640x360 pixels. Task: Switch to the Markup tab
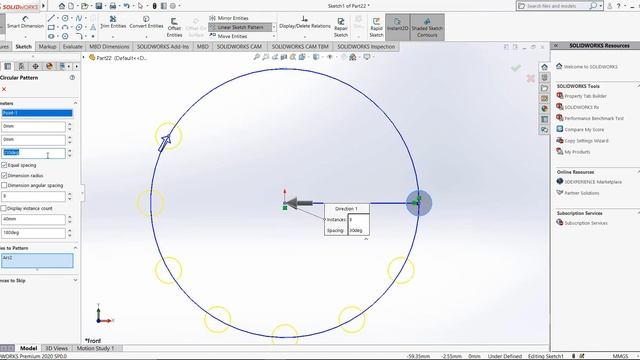[47, 47]
